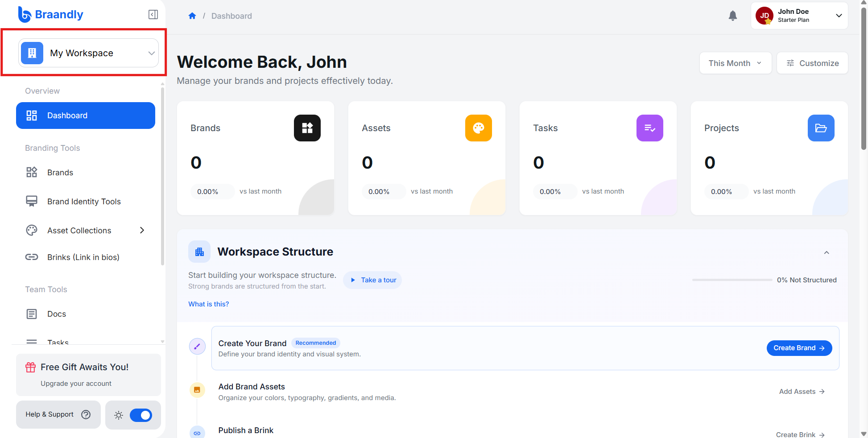Collapse the Workspace Structure section chevron
The width and height of the screenshot is (868, 438).
click(x=827, y=252)
